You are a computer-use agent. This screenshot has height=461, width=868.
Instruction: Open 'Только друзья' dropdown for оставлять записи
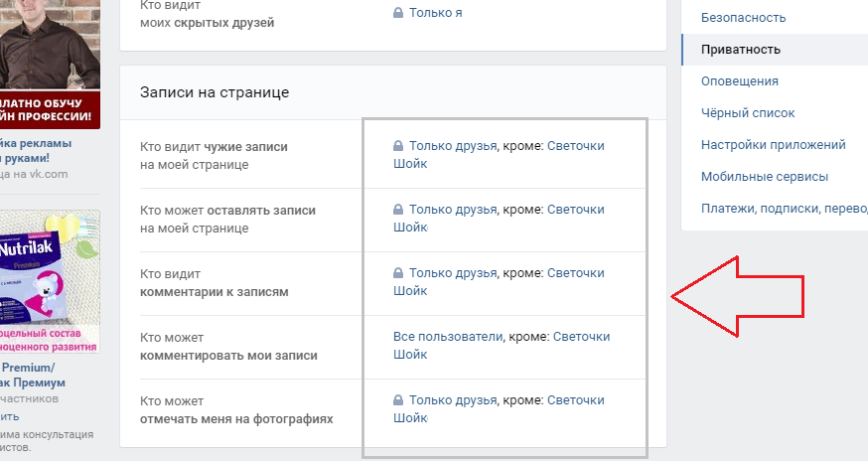point(453,210)
